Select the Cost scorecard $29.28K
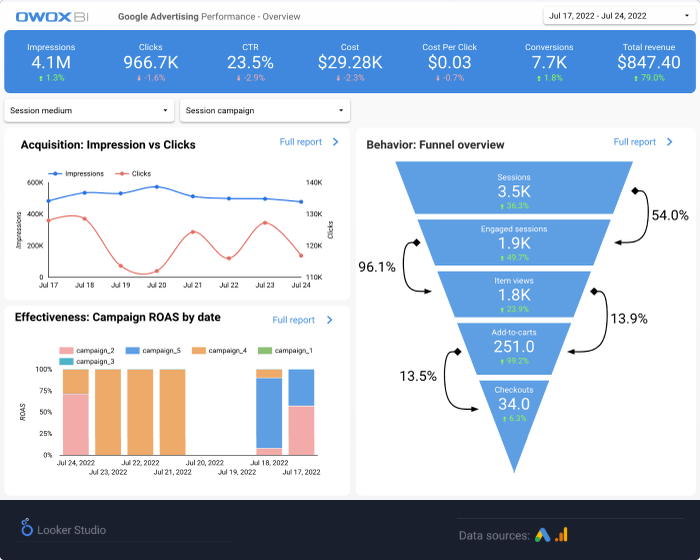700x560 pixels. [350, 63]
